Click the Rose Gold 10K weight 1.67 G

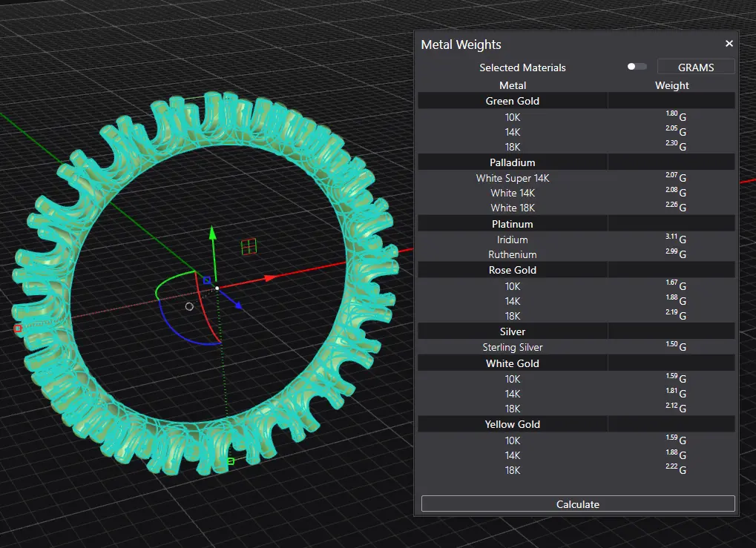point(675,285)
